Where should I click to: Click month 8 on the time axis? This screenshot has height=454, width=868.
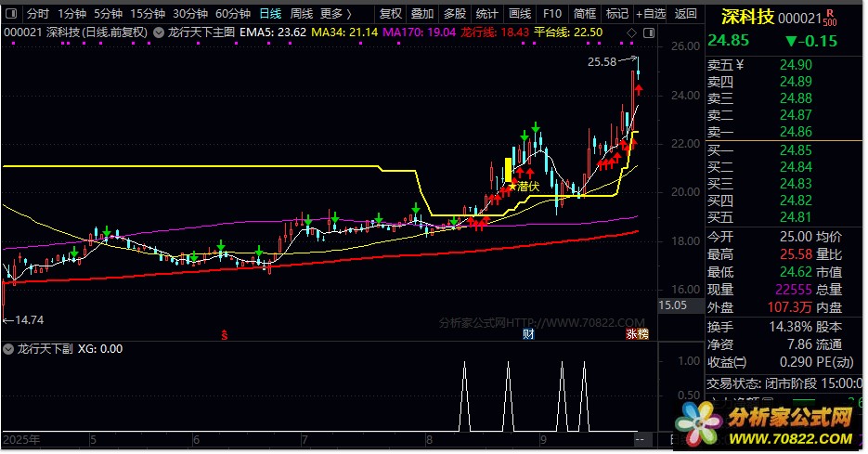tap(428, 438)
